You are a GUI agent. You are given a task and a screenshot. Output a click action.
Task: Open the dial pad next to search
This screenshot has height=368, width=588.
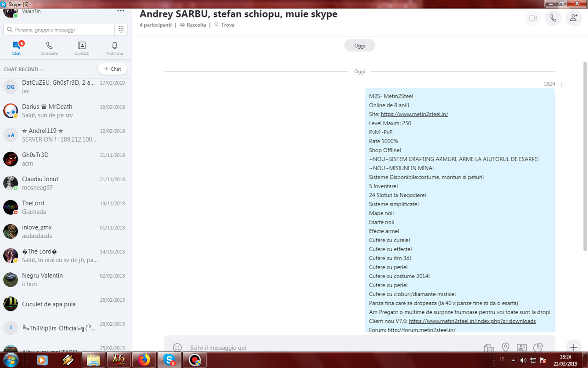[x=121, y=29]
